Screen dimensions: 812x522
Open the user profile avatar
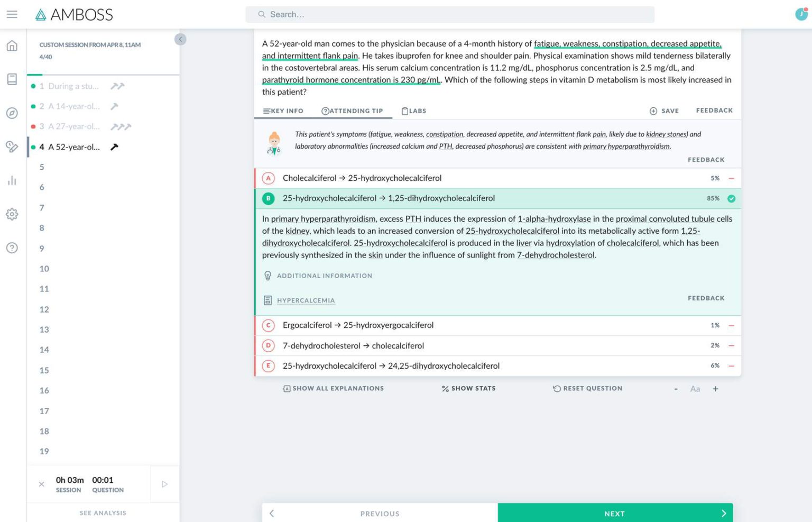[x=801, y=14]
